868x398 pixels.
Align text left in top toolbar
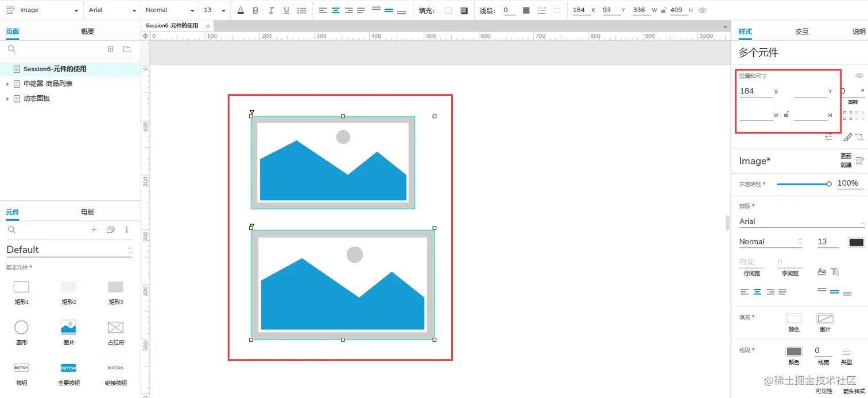tap(323, 10)
